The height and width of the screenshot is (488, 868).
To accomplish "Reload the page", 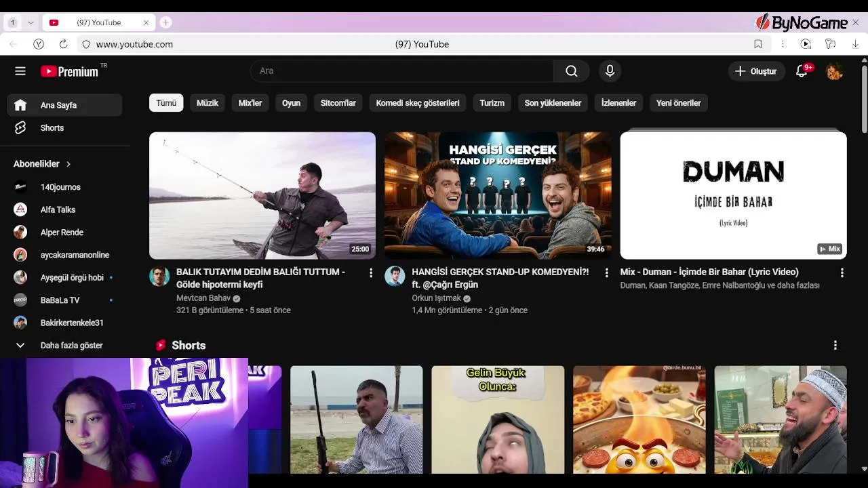I will coord(63,44).
